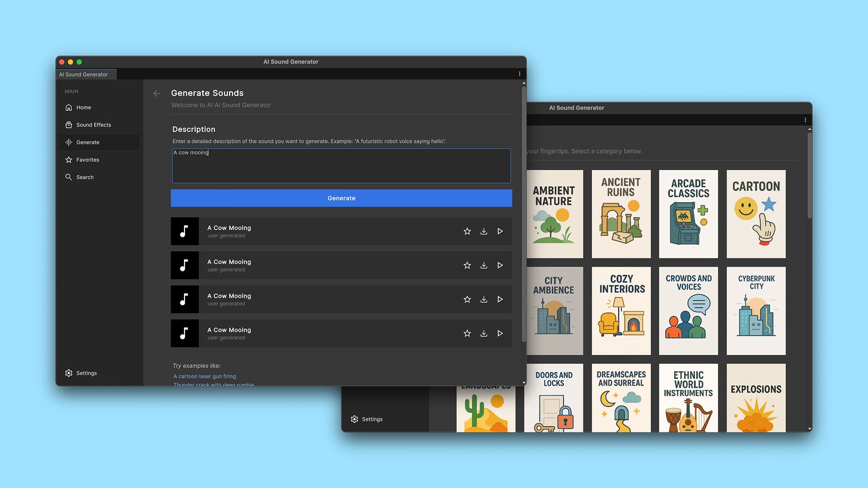
Task: Open the Sound Effects sidebar item
Action: point(93,125)
